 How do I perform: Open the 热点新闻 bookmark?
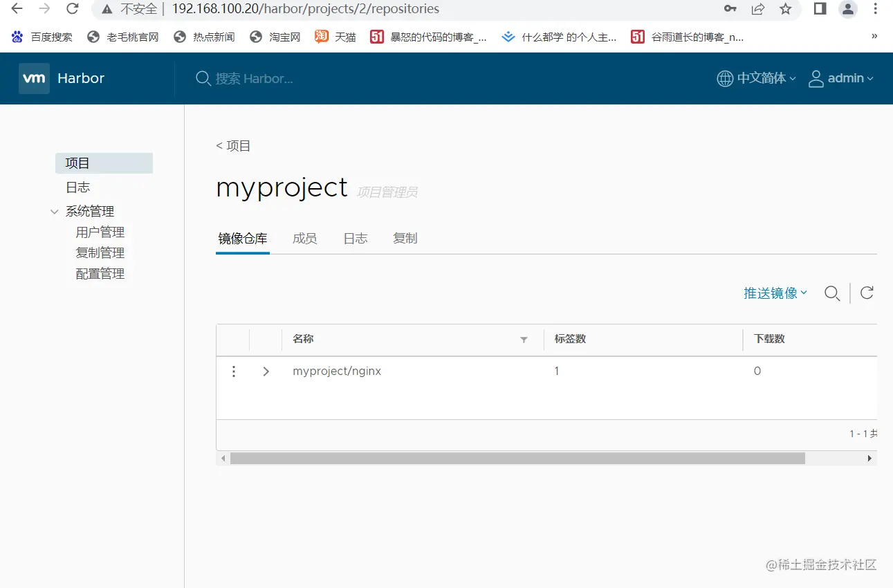[x=204, y=37]
